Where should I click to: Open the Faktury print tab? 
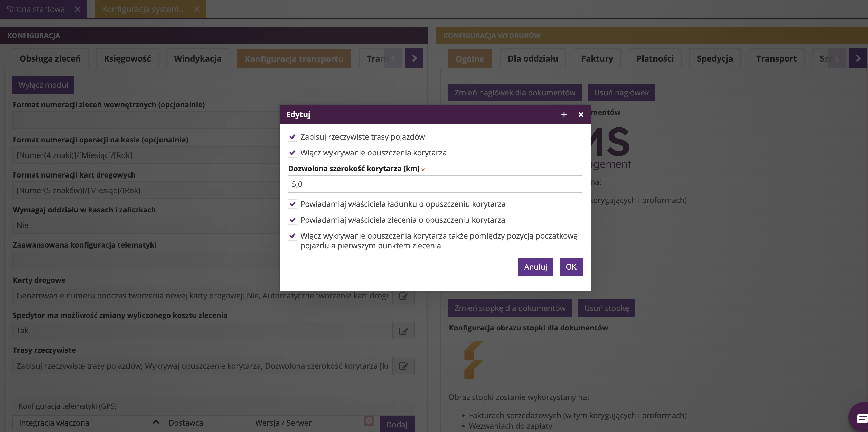pos(597,58)
